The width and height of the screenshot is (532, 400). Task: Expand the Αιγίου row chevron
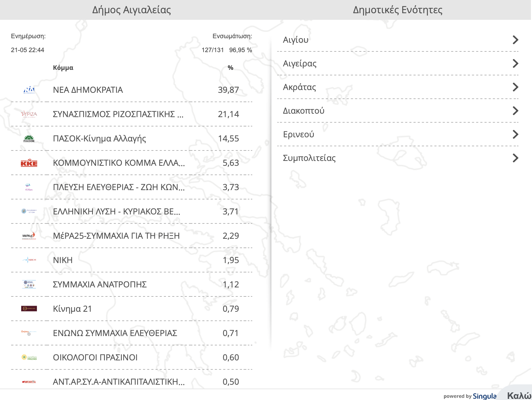click(516, 40)
